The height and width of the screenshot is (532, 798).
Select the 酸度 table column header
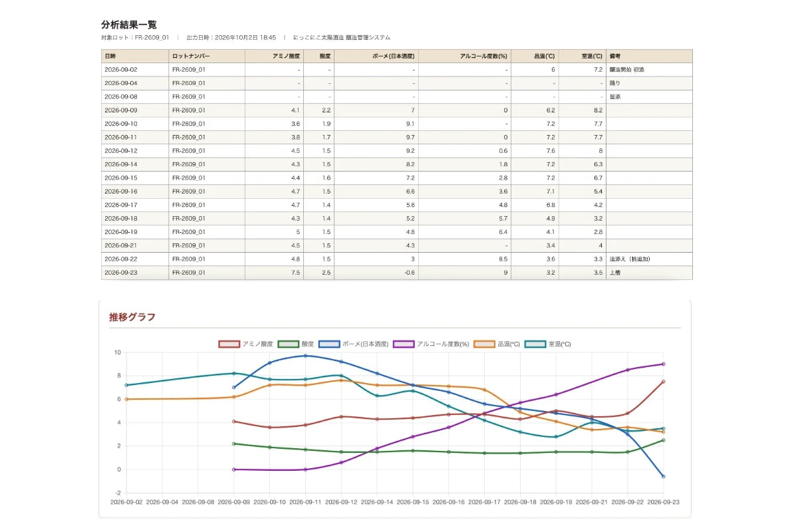point(319,56)
